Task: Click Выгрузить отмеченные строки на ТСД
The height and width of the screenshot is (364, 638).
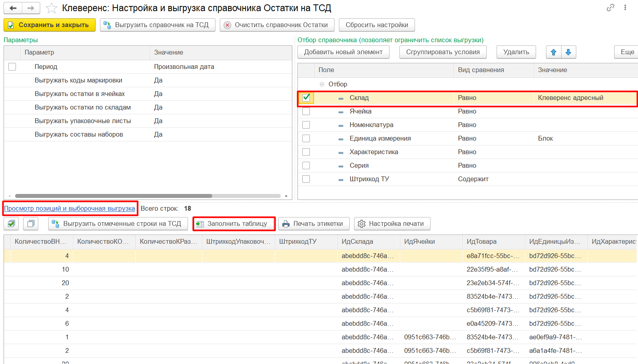Action: tap(118, 224)
